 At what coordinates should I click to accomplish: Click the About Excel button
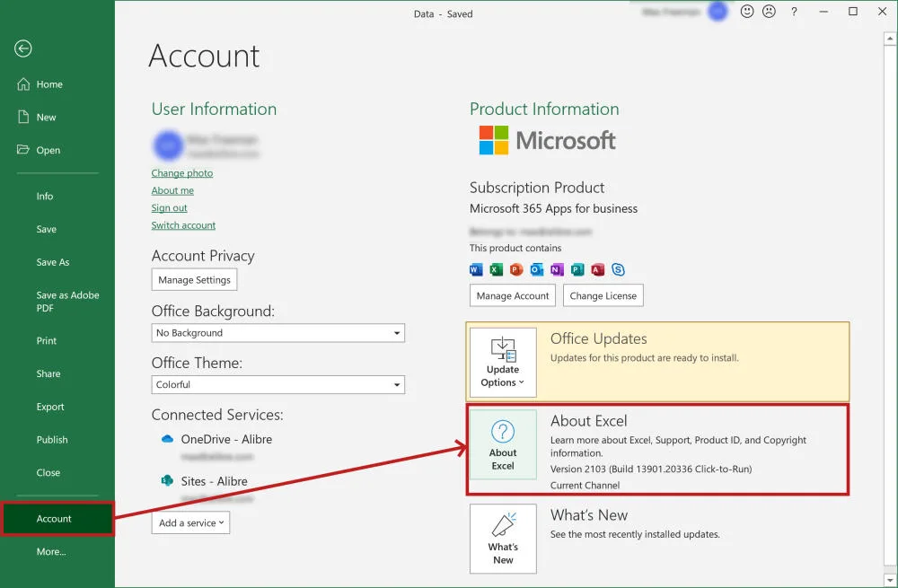pyautogui.click(x=503, y=445)
